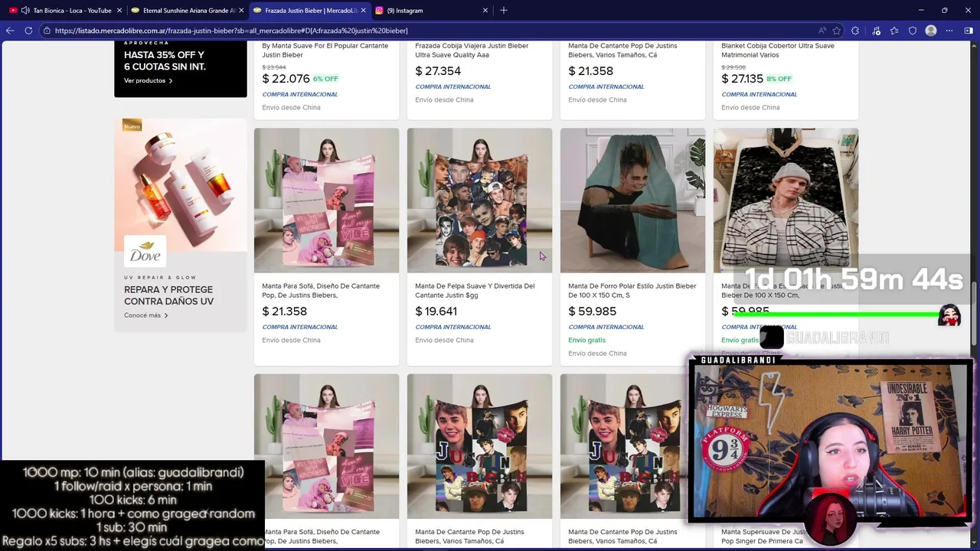Close the Instagram tab
980x551 pixels.
pos(485,11)
